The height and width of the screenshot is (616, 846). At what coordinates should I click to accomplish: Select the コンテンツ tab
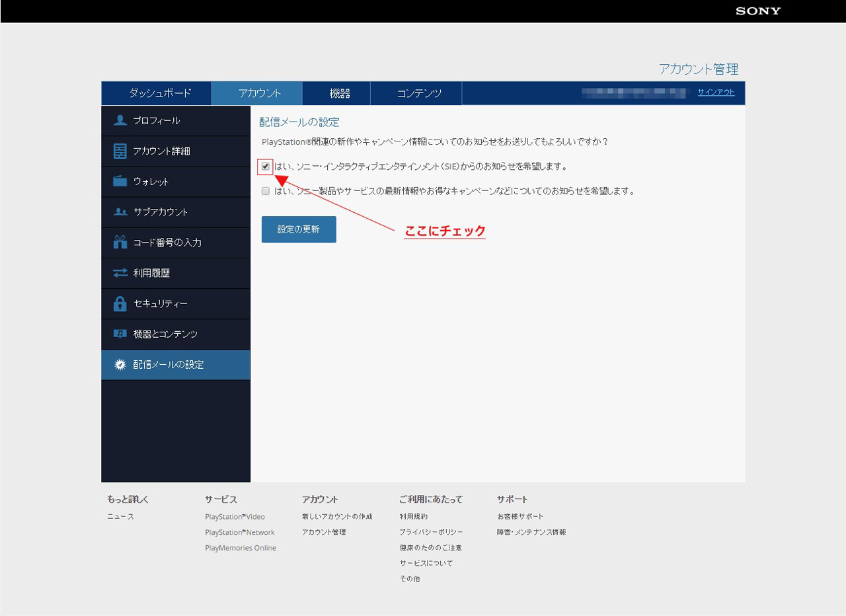pyautogui.click(x=419, y=93)
